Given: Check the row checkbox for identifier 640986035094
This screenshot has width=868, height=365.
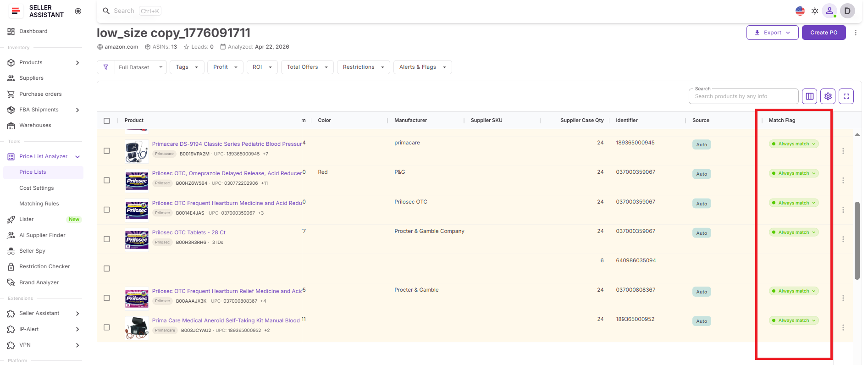Looking at the screenshot, I should point(107,269).
